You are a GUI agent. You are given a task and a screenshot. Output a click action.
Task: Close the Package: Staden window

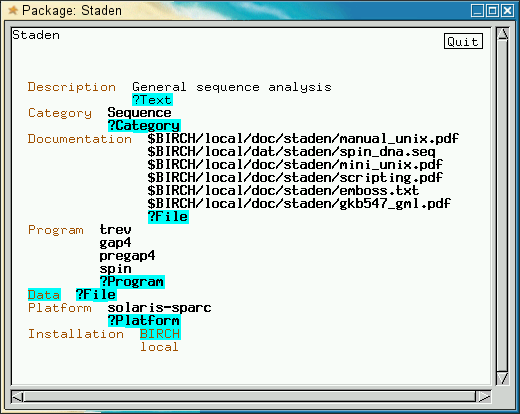[508, 11]
